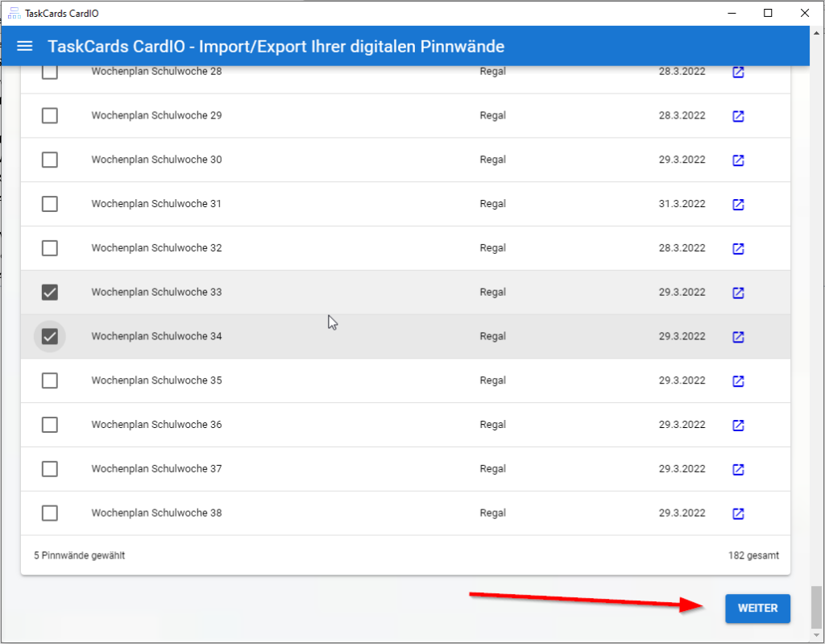Click the text Wochenplan Schulwoche 36
825x644 pixels.
(x=157, y=425)
